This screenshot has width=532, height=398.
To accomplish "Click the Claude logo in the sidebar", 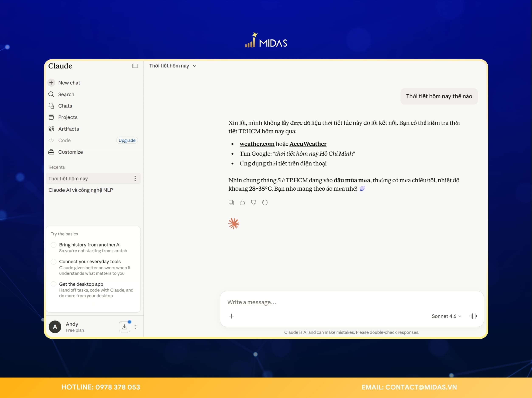I will coord(60,66).
